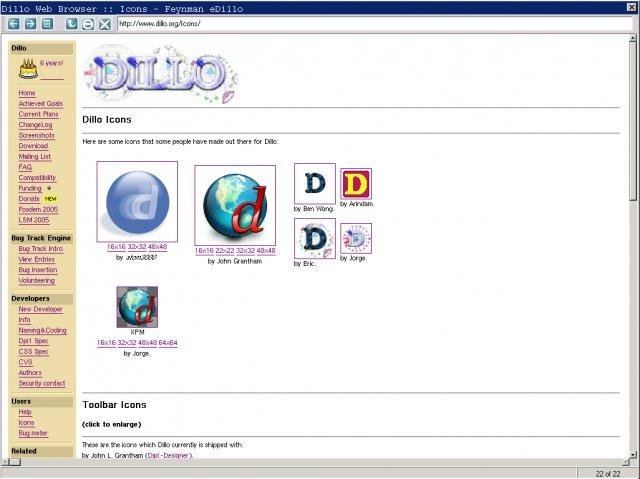Close the Dillo browser window
This screenshot has height=479, width=640.
(x=631, y=7)
